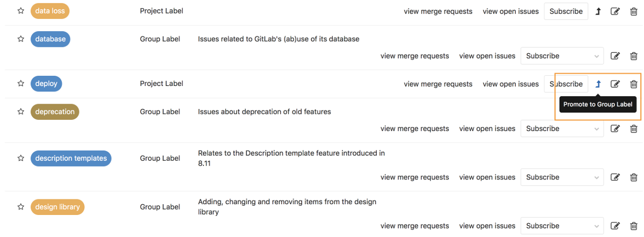This screenshot has height=237, width=644.
Task: Edit the data loss label
Action: (x=616, y=11)
